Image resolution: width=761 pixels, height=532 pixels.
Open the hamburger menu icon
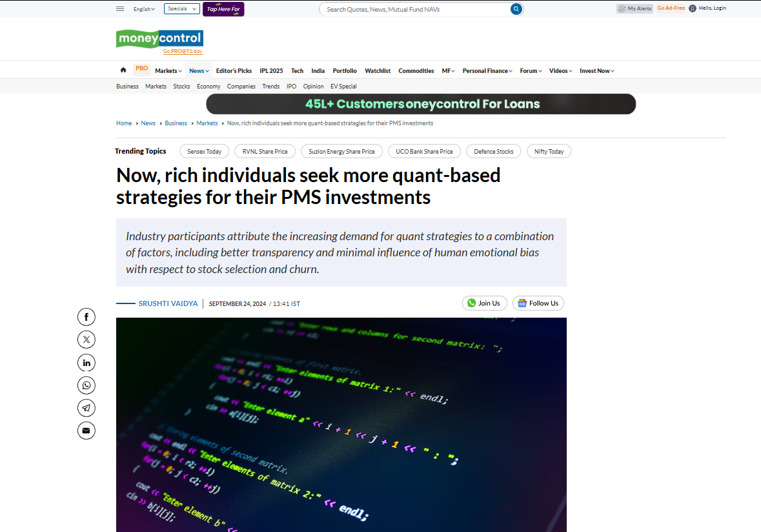pos(120,8)
